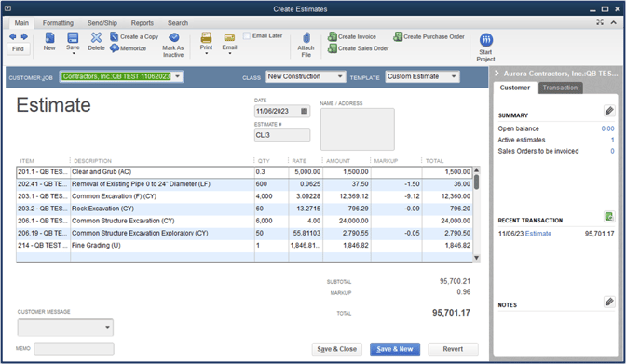The image size is (626, 364).
Task: Click the Find button
Action: 18,48
